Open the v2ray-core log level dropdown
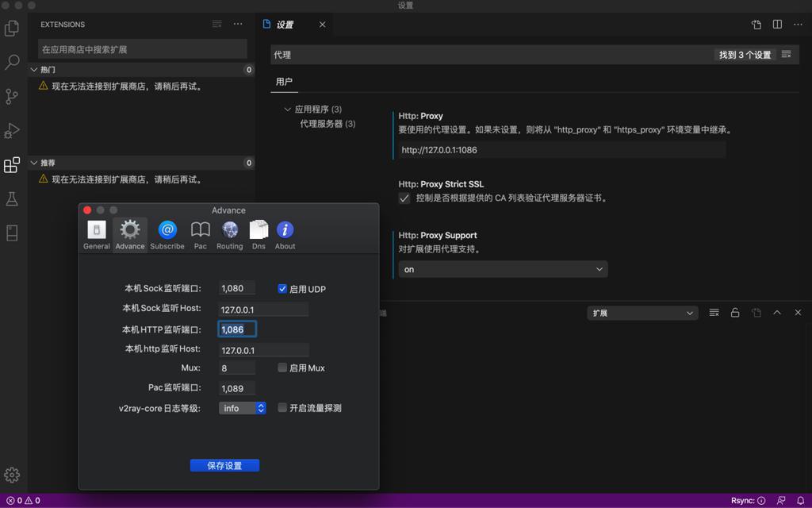The height and width of the screenshot is (508, 812). [243, 408]
